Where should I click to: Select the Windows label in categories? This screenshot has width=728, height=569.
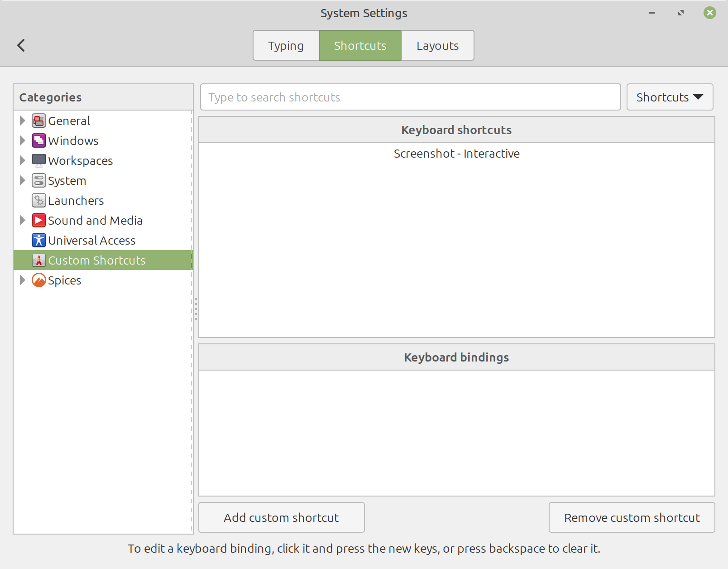(73, 141)
